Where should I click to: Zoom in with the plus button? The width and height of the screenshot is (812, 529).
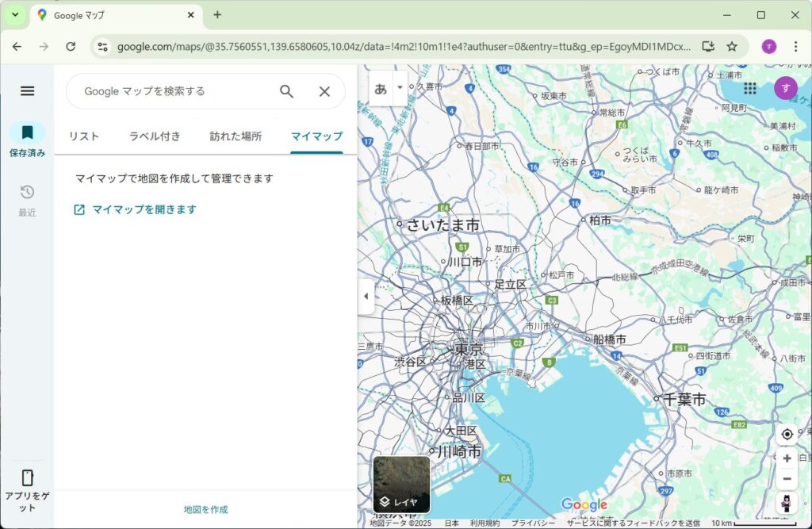point(787,458)
